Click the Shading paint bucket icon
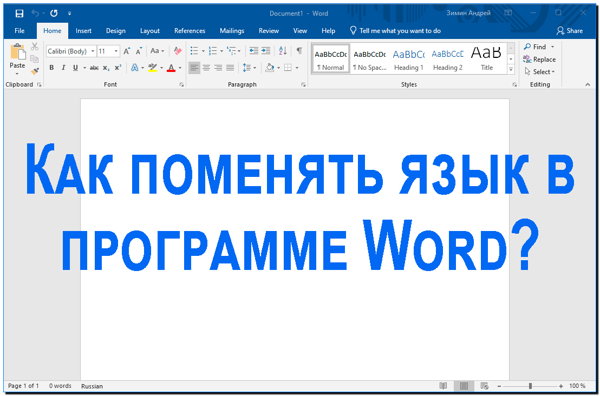This screenshot has width=600, height=396. coord(270,68)
